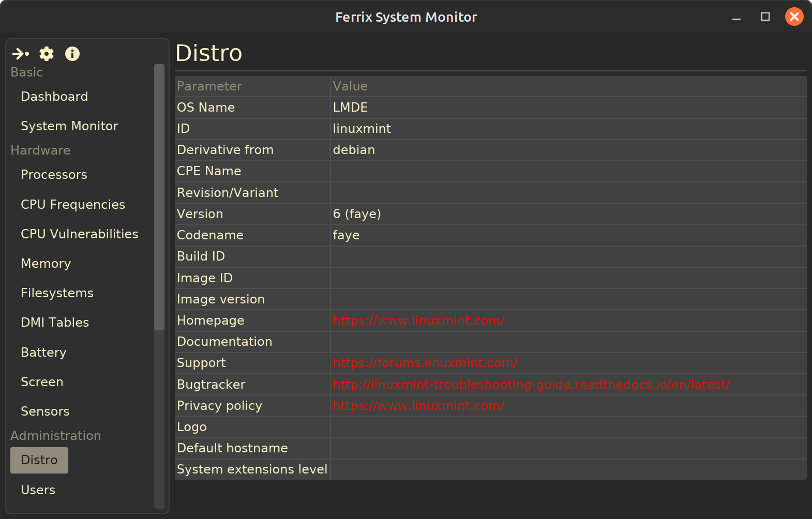The height and width of the screenshot is (519, 812).
Task: Open the Dashboard page
Action: coord(54,97)
